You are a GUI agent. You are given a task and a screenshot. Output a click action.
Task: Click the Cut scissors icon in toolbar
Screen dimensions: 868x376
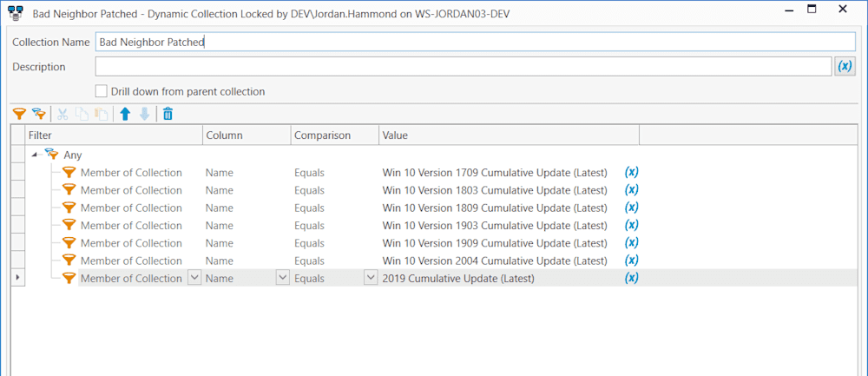coord(62,114)
